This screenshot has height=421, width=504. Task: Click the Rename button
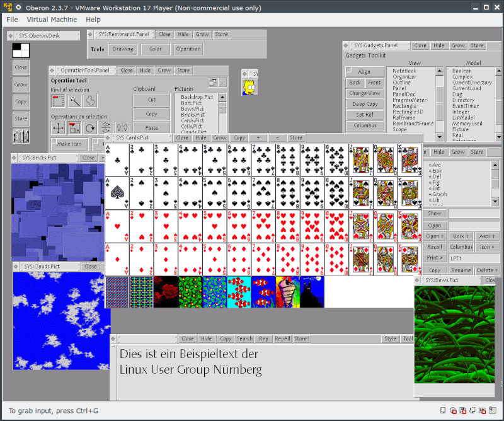(461, 270)
